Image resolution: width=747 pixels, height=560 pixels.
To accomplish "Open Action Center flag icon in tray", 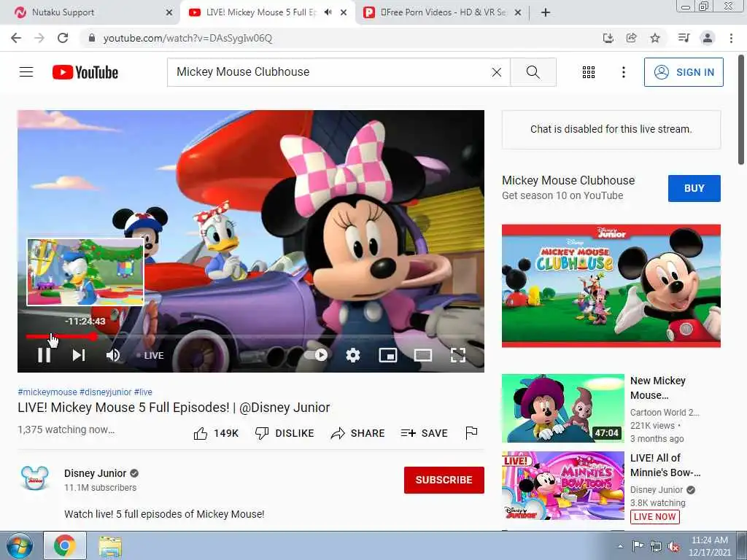I will pos(638,546).
